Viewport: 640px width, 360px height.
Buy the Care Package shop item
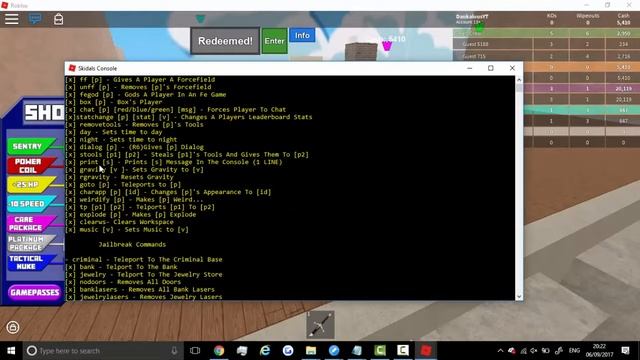31,223
